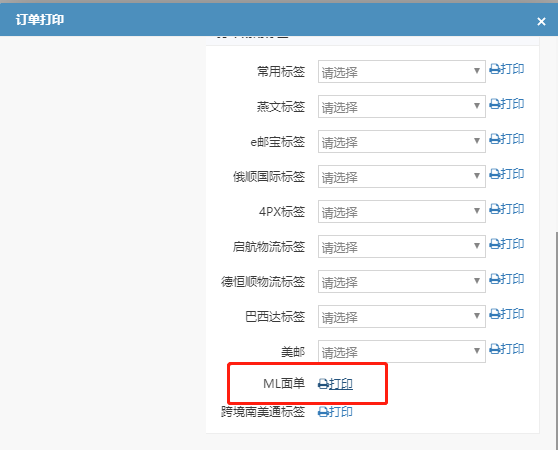The height and width of the screenshot is (450, 558).
Task: Print the e邮宝标签 label
Action: [x=507, y=139]
